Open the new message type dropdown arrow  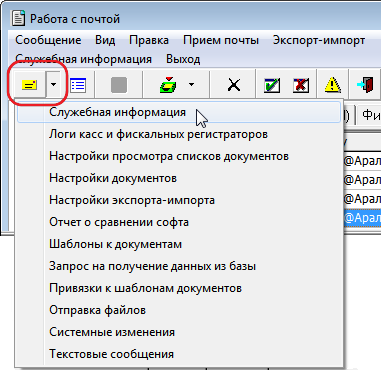tap(53, 85)
